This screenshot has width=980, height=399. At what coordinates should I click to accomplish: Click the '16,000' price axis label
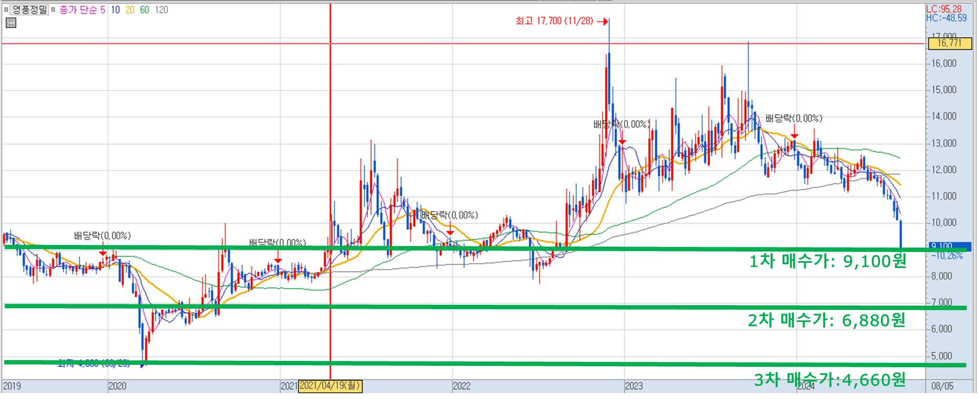point(944,63)
